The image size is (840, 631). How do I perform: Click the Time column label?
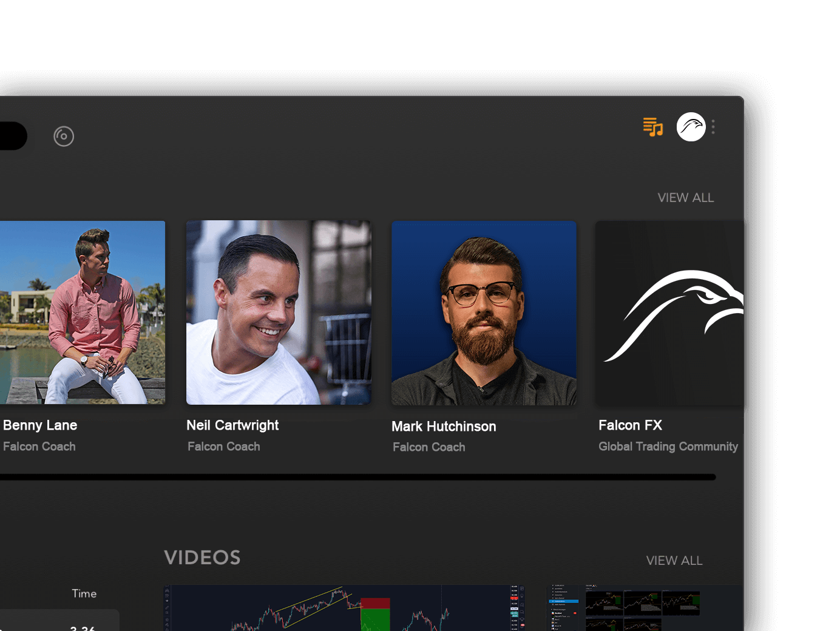coord(84,593)
